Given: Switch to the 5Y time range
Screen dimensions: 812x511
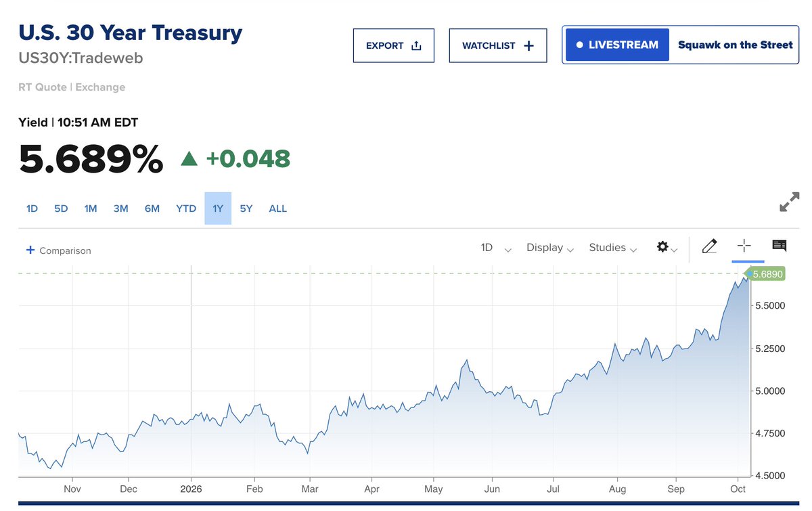Looking at the screenshot, I should tap(246, 208).
